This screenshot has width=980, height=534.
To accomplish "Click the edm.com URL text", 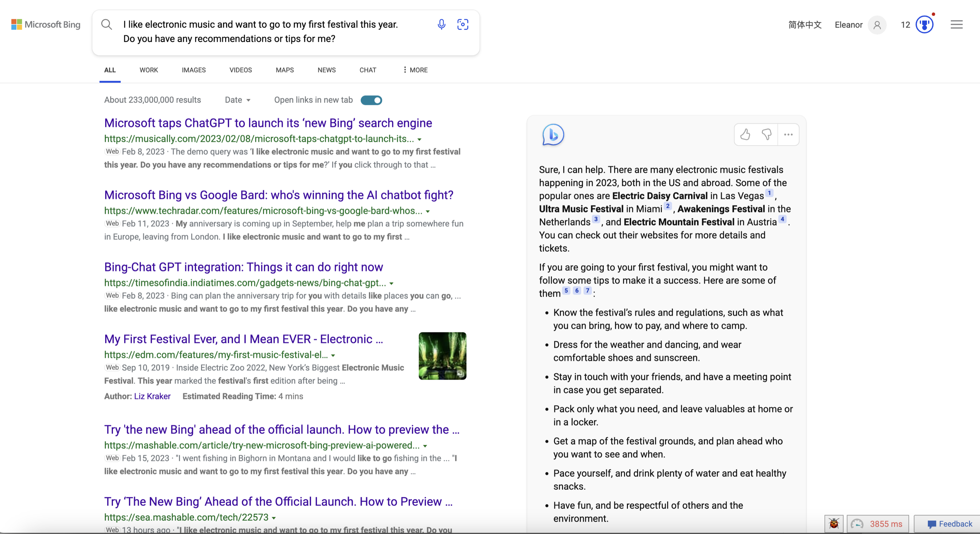I will [x=216, y=355].
